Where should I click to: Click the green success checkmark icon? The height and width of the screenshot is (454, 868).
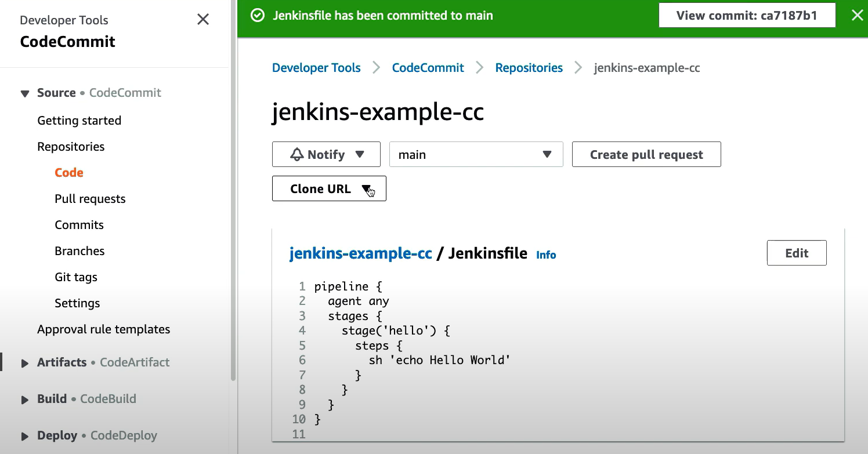[257, 16]
